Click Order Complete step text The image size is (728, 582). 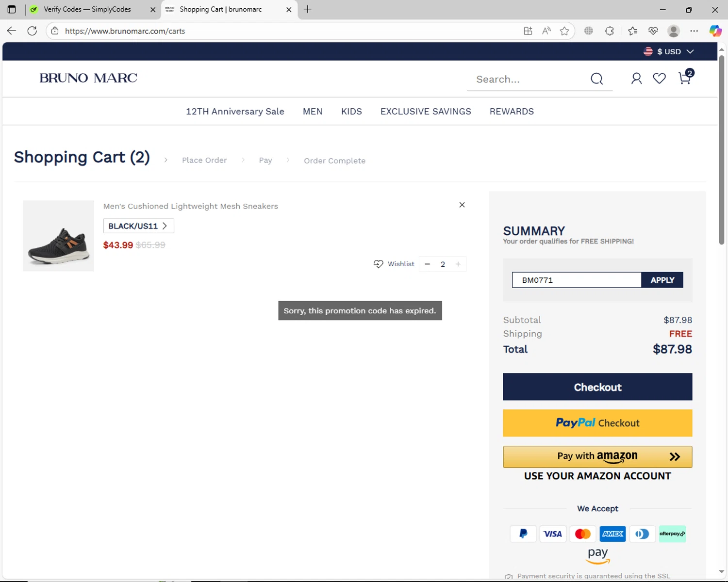point(334,161)
